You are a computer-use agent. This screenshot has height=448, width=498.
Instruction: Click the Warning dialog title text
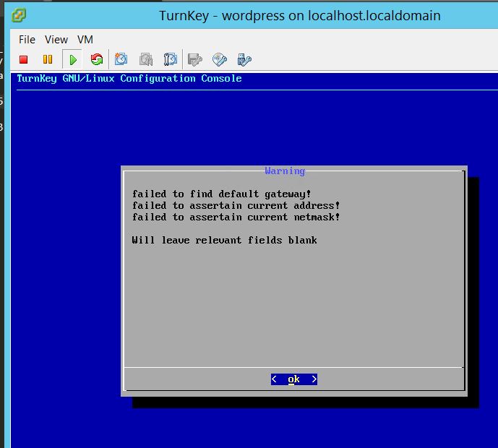tap(285, 171)
